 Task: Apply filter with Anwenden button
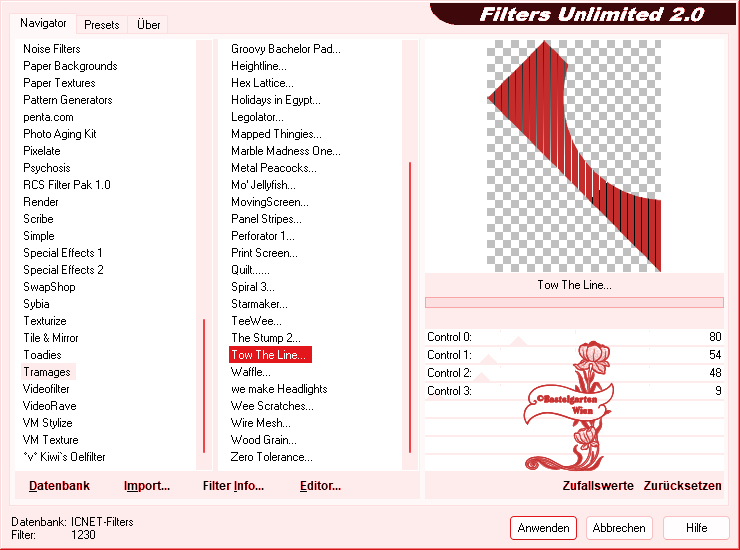(x=543, y=528)
